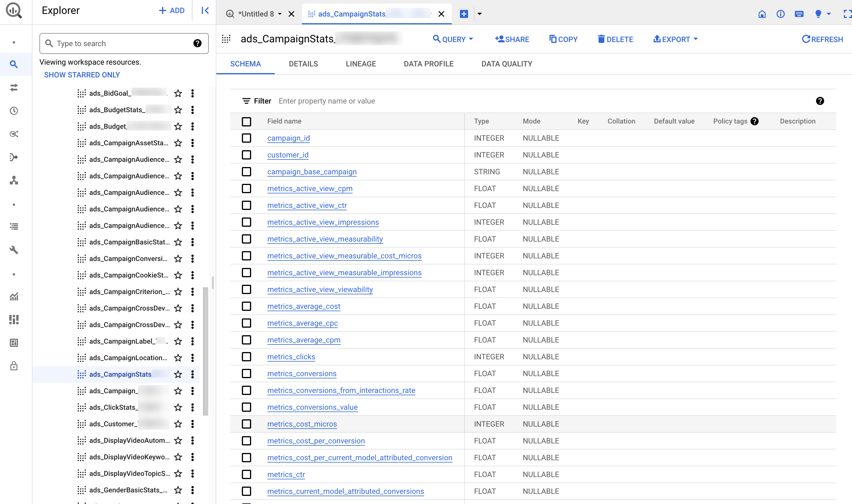
Task: Open scheduled queries via the clock icon
Action: coord(14,110)
